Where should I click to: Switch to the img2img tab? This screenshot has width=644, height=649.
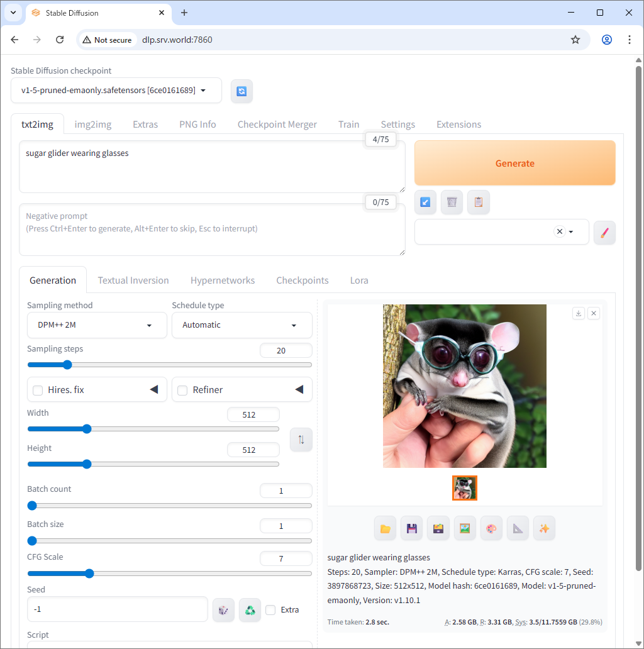(93, 125)
